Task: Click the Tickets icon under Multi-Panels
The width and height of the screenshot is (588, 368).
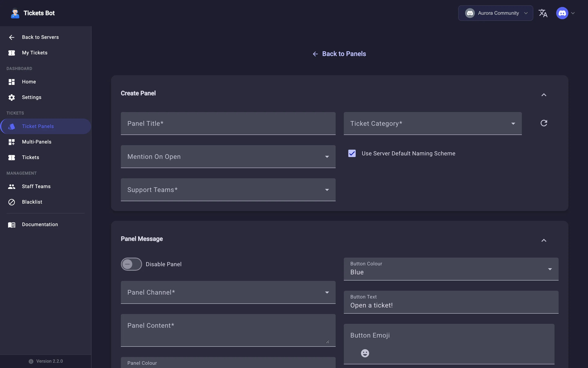Action: click(x=12, y=157)
